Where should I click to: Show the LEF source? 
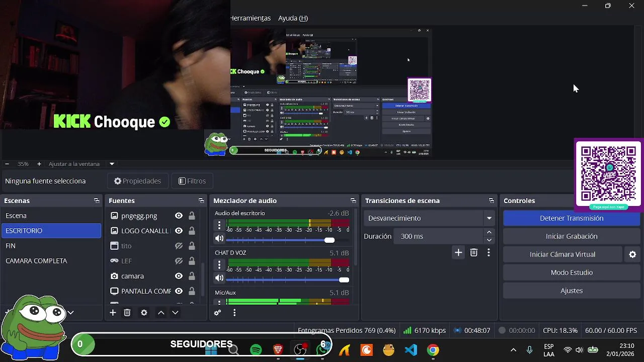179,261
